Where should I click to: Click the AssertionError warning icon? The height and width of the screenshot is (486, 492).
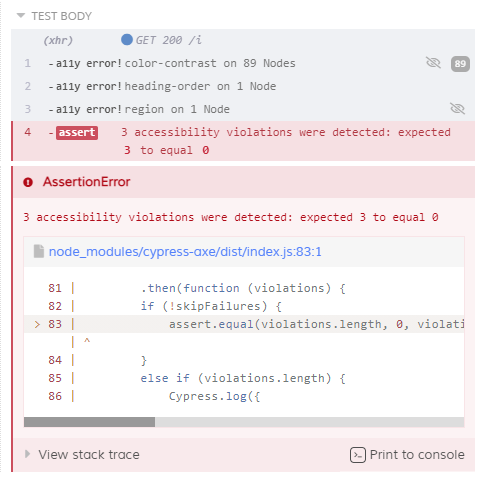click(28, 182)
